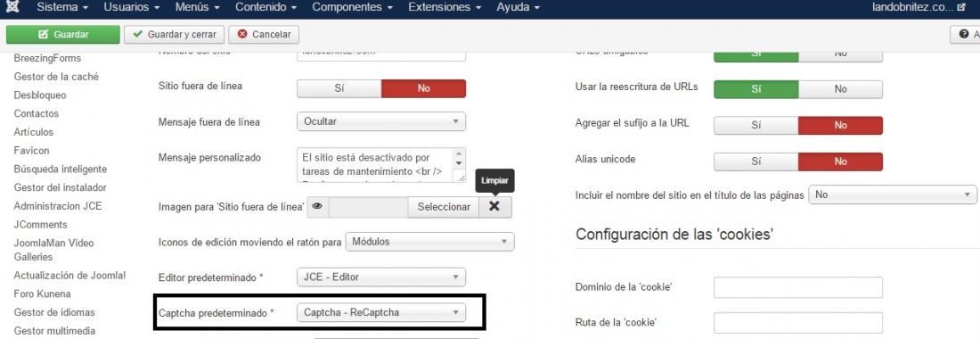Screen dimensions: 980x339
Task: Open Gestor del instalador
Action: 60,187
